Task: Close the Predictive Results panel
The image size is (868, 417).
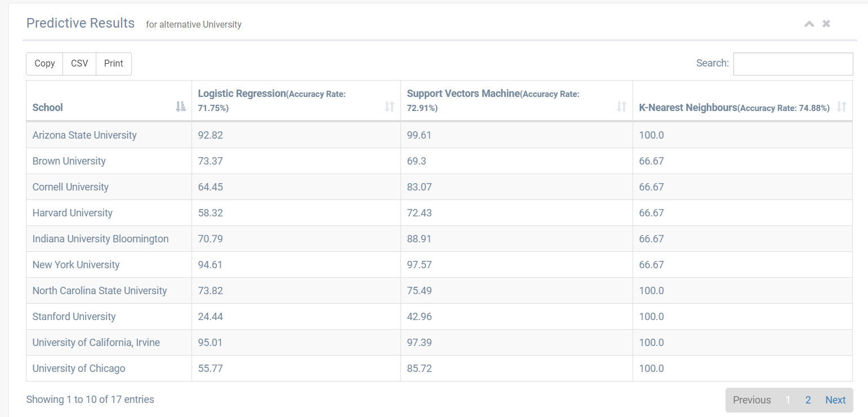Action: point(826,24)
